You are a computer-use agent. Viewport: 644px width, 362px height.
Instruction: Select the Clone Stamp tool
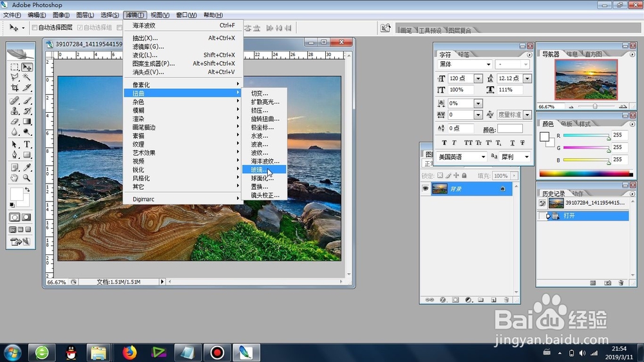(x=15, y=111)
